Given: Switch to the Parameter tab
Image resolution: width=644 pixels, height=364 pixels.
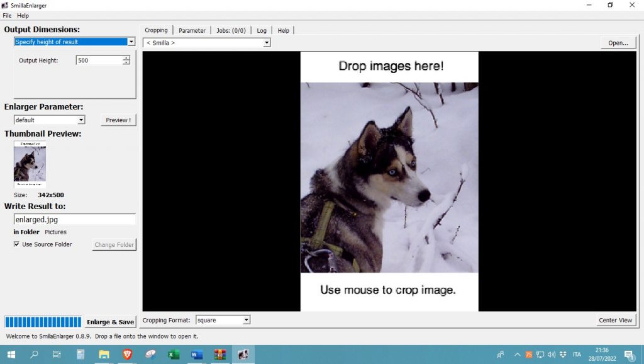Looking at the screenshot, I should click(x=192, y=30).
